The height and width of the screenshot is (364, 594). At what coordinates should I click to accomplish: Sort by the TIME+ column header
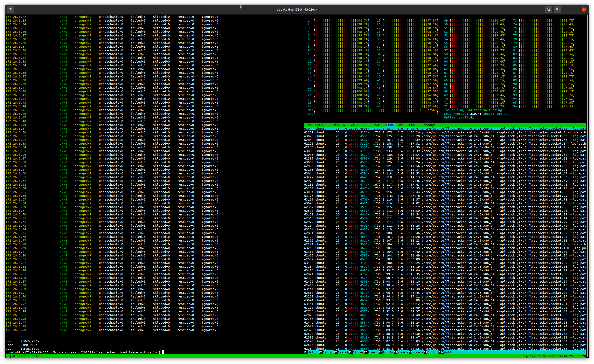click(413, 125)
